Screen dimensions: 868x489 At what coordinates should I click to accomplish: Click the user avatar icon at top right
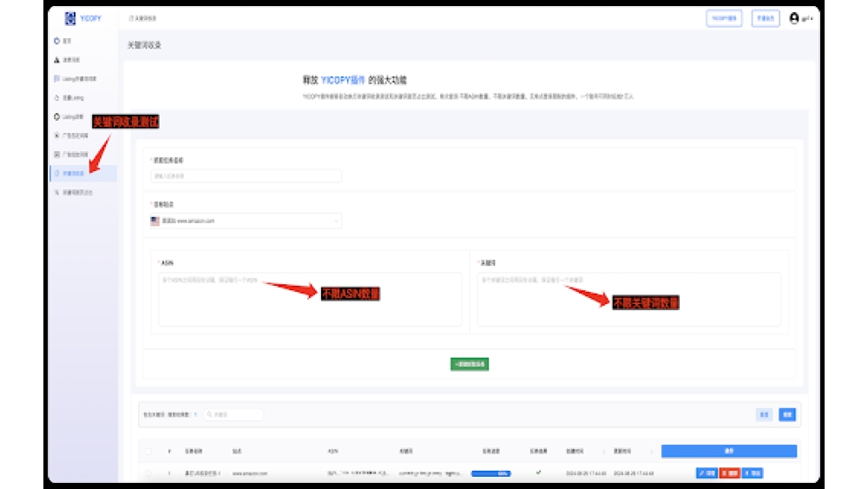794,18
